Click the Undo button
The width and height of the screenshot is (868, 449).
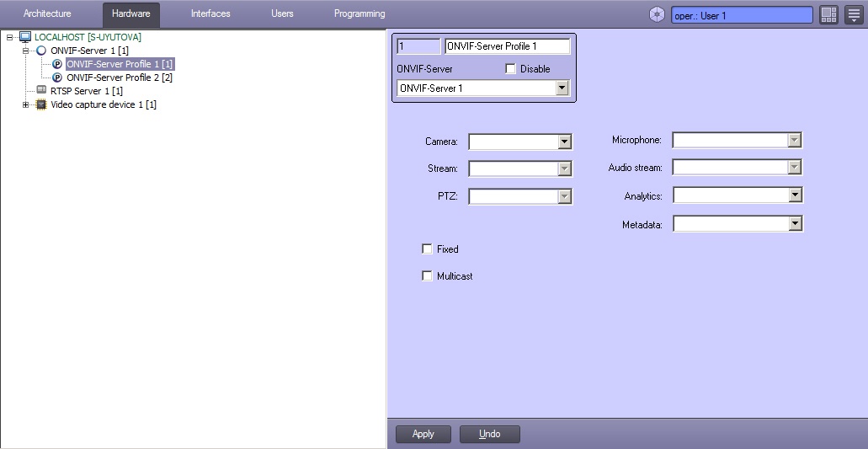(489, 434)
